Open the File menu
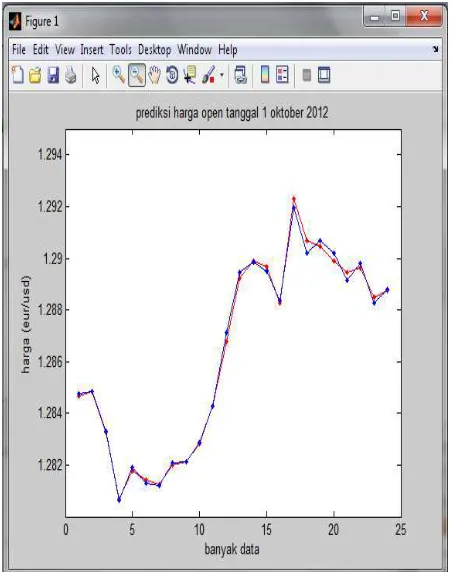 tap(19, 49)
